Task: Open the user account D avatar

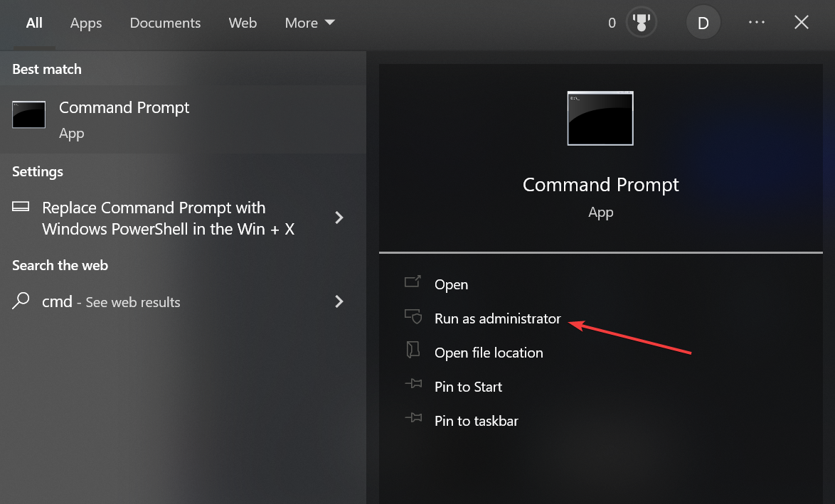Action: 703,23
